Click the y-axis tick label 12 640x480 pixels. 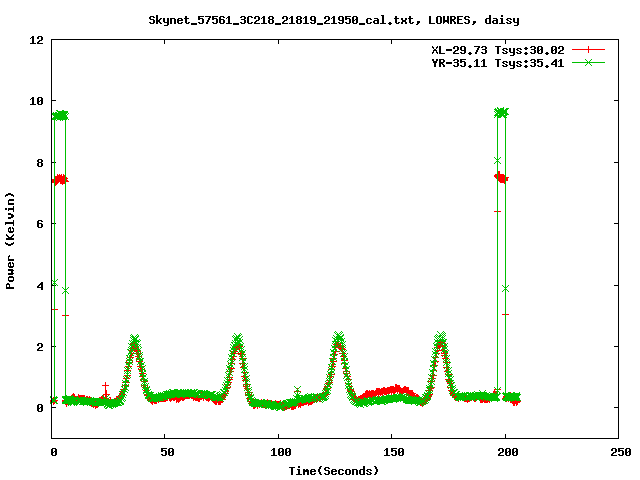(x=36, y=40)
